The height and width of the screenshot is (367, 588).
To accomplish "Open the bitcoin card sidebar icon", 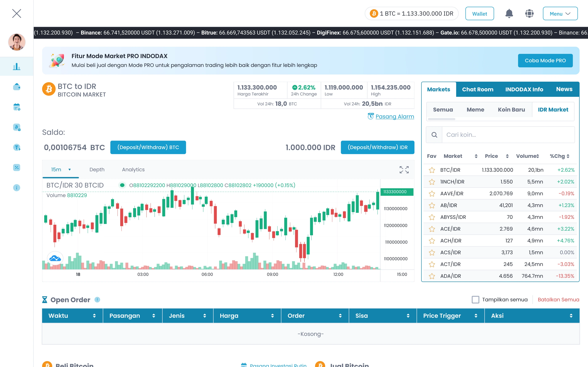I will pos(16,127).
